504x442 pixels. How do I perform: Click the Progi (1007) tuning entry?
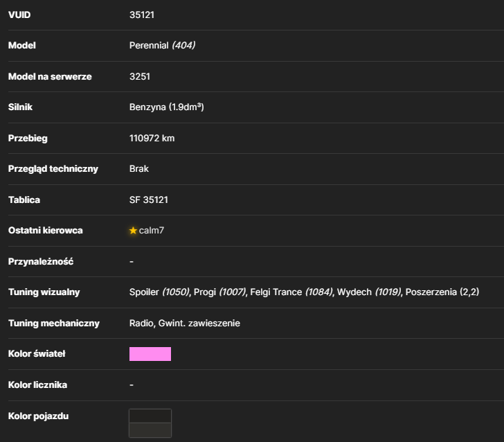tap(220, 292)
